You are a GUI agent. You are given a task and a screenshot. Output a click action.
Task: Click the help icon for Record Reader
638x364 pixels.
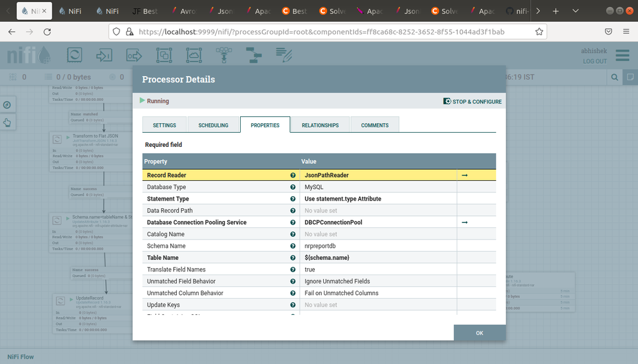(x=293, y=175)
